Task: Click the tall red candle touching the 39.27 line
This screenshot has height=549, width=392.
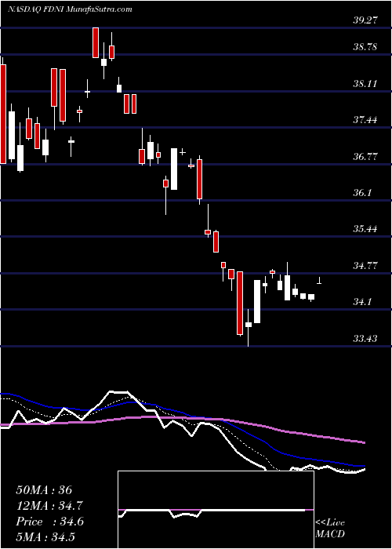Action: pos(96,42)
